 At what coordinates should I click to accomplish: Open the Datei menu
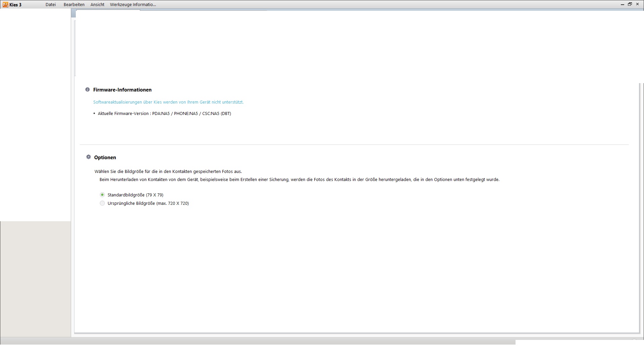(51, 5)
